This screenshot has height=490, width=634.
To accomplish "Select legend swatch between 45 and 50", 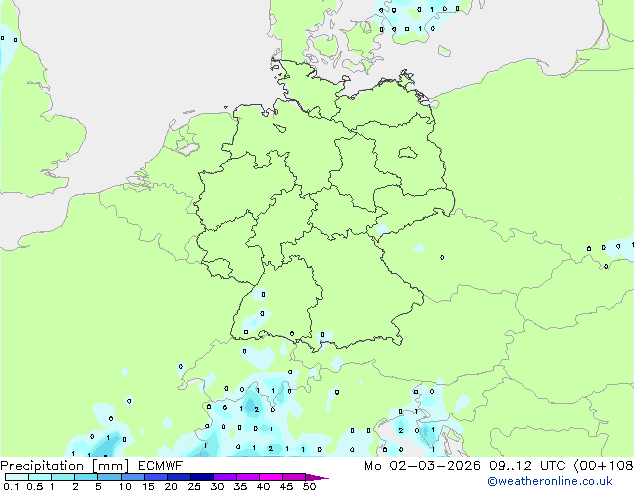I will tap(294, 477).
